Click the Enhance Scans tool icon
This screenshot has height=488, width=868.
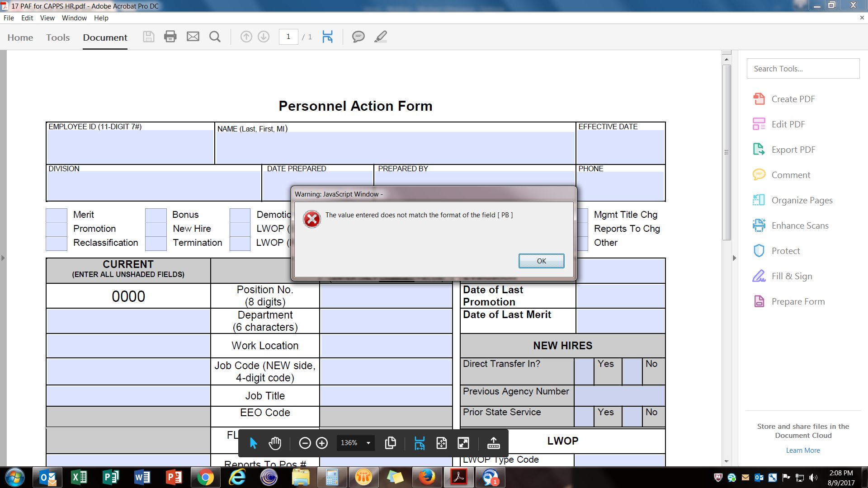point(758,225)
